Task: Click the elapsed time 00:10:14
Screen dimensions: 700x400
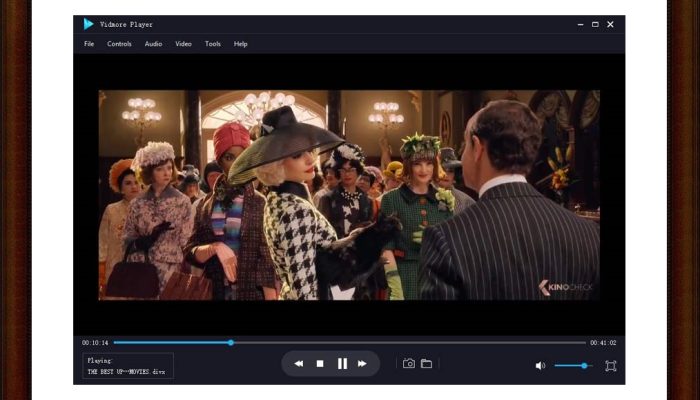Action: pos(95,343)
